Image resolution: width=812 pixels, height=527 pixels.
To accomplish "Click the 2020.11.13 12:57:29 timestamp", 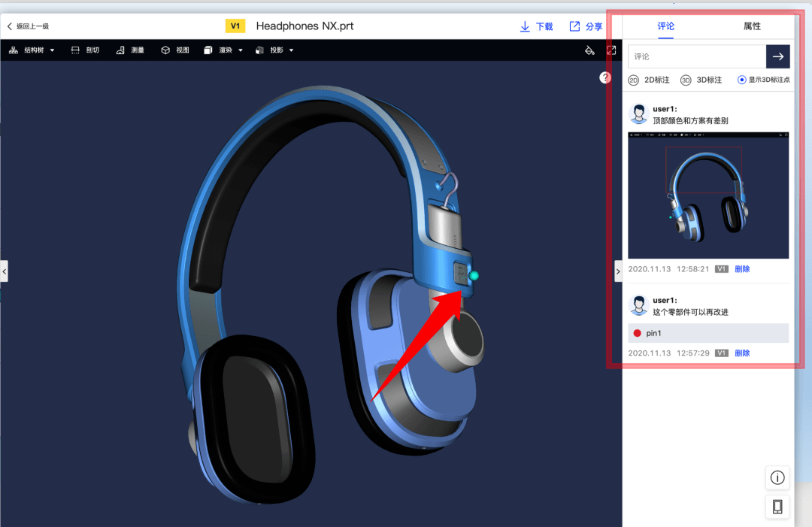I will 668,353.
